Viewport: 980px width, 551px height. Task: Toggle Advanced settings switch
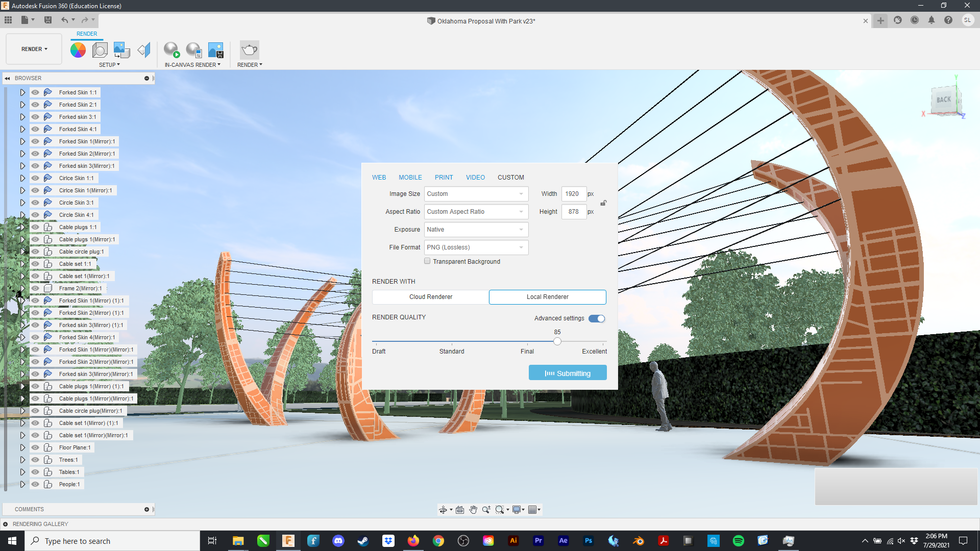597,318
